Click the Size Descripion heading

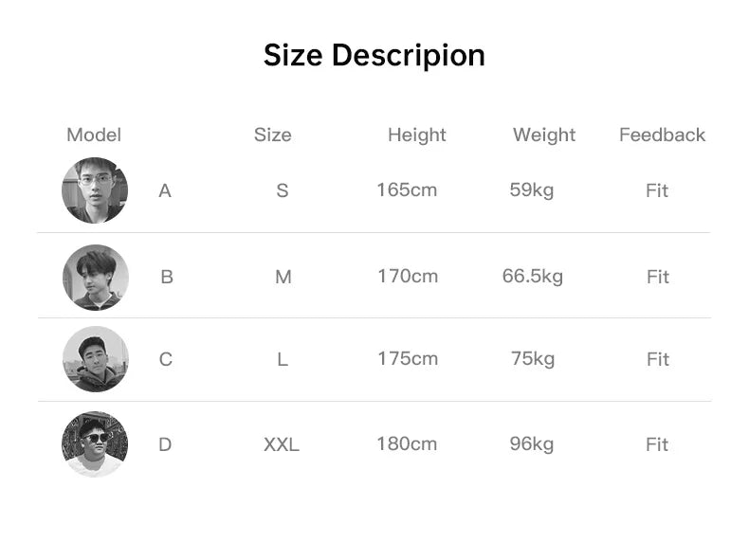374,55
